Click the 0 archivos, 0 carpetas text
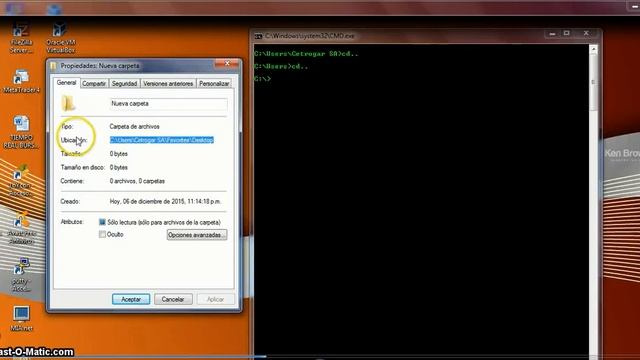The width and height of the screenshot is (640, 360). tap(137, 181)
